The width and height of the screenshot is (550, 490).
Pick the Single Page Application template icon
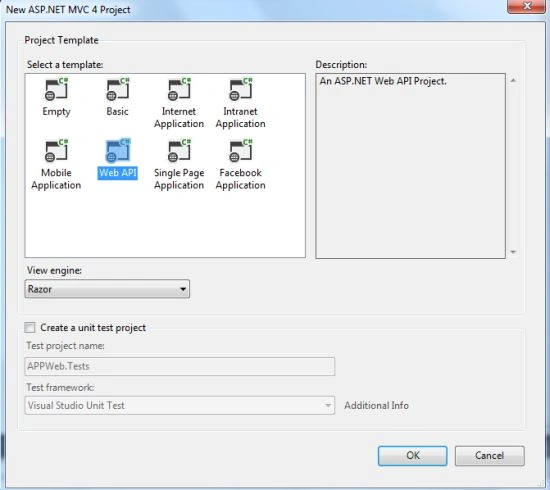click(x=179, y=151)
